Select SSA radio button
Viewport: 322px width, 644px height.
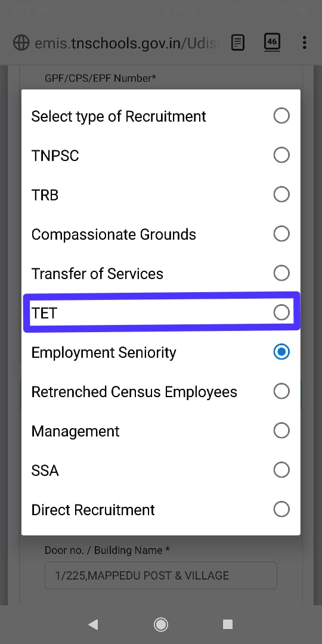point(281,470)
